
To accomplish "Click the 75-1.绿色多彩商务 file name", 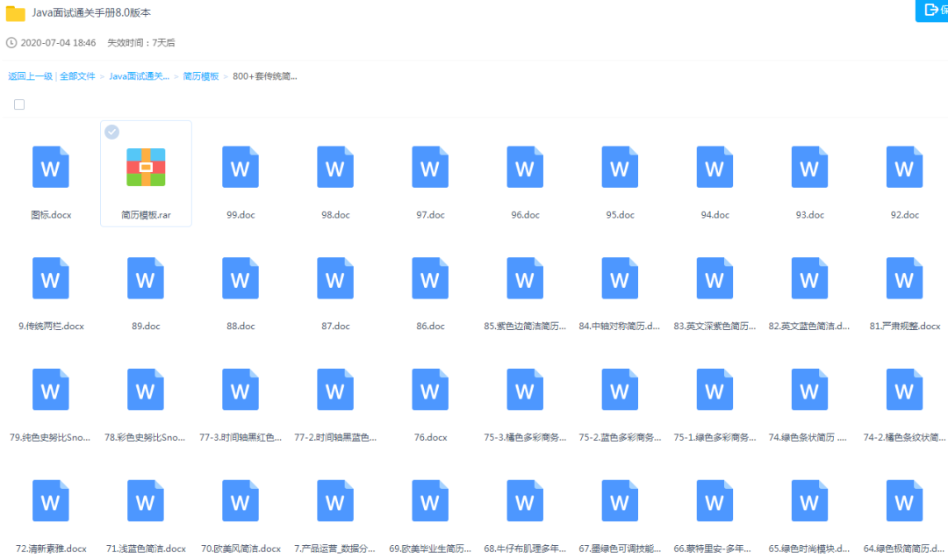I will coord(715,437).
